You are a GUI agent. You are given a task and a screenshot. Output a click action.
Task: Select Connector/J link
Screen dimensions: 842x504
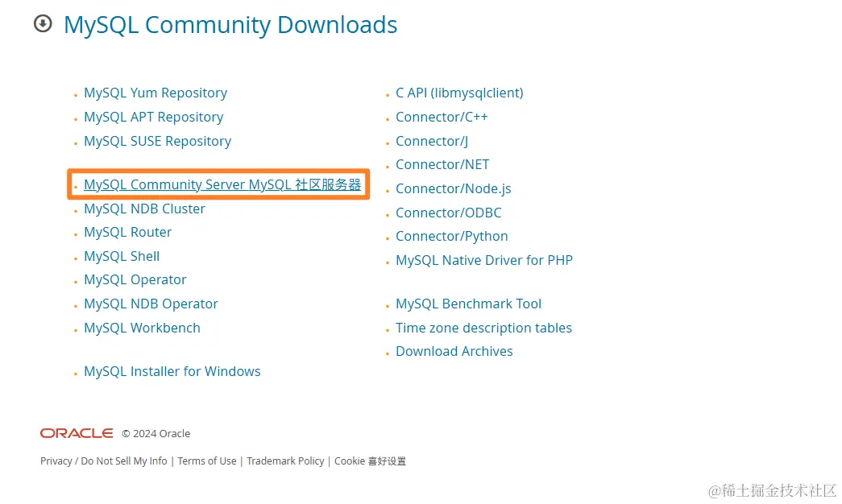[432, 141]
